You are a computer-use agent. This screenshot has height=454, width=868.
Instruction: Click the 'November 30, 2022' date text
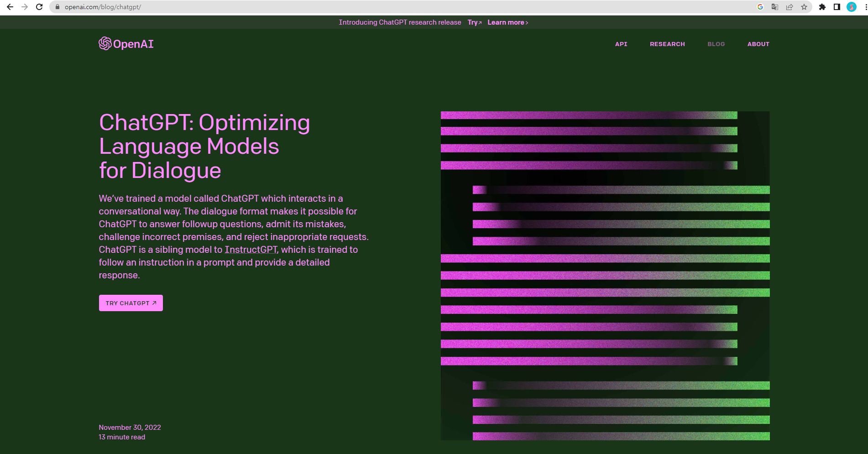(x=130, y=428)
